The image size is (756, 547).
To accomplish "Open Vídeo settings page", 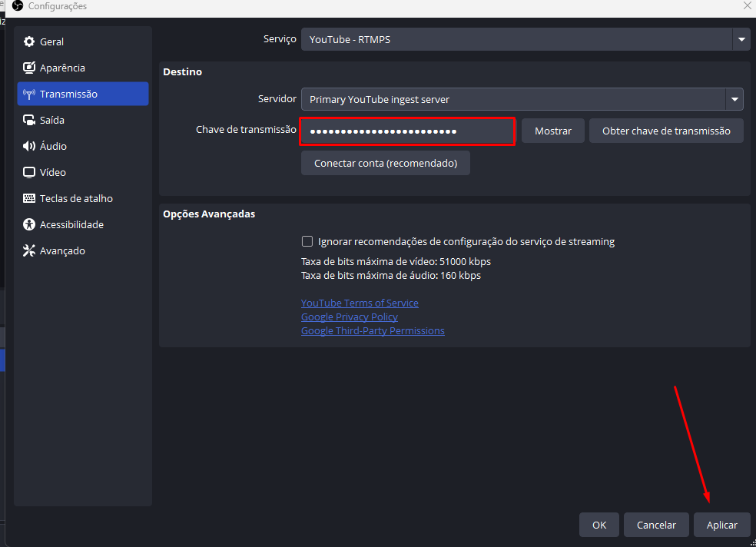I will [83, 172].
